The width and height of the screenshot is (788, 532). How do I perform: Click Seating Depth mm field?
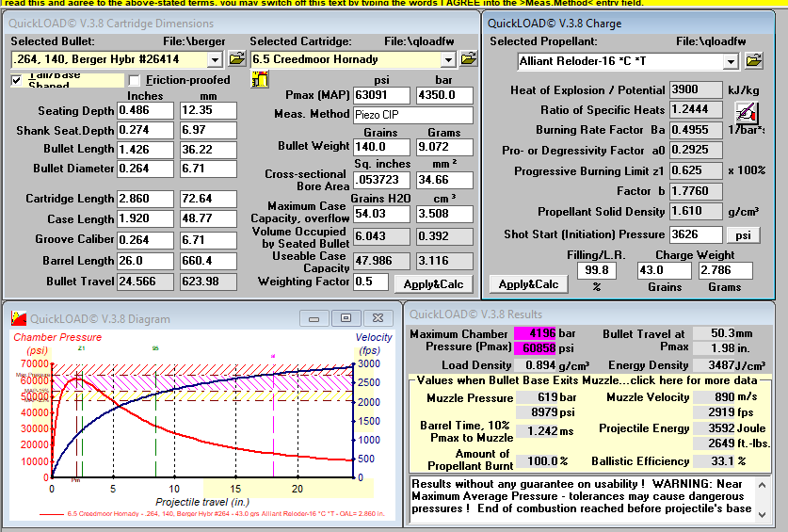208,110
